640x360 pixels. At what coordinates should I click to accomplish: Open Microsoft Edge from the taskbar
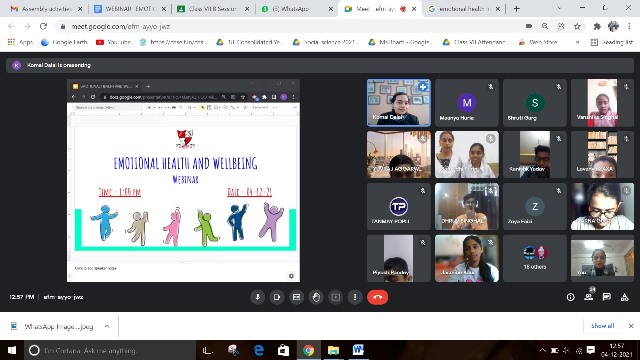pyautogui.click(x=259, y=350)
